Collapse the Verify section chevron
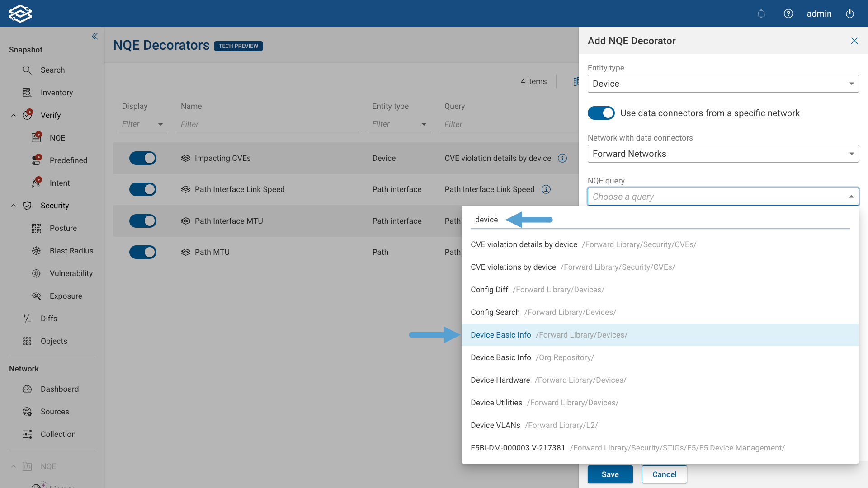 point(14,115)
